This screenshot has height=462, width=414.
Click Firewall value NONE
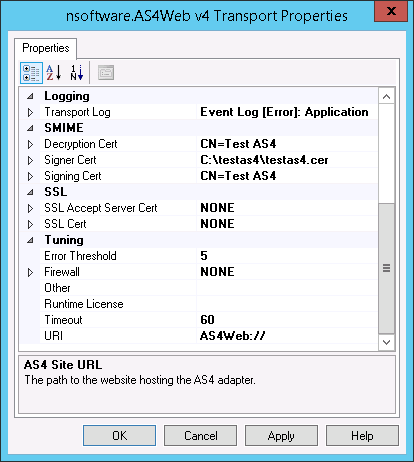pos(217,272)
